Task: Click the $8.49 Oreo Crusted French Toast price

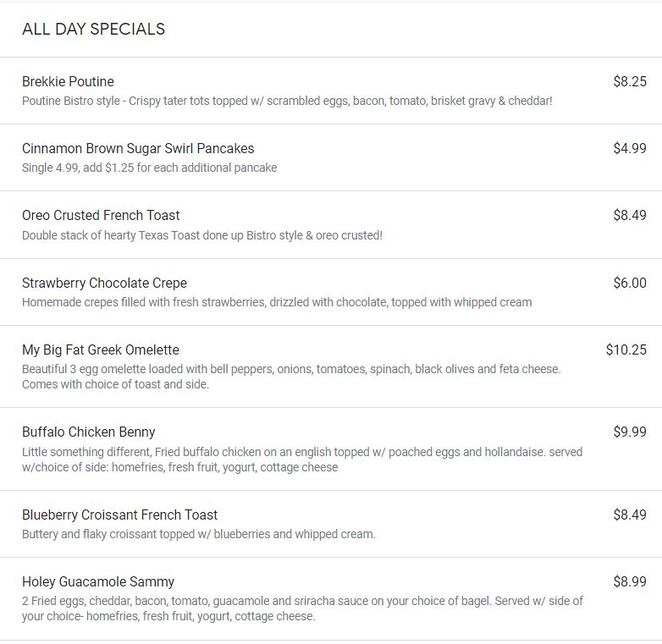Action: click(x=629, y=215)
